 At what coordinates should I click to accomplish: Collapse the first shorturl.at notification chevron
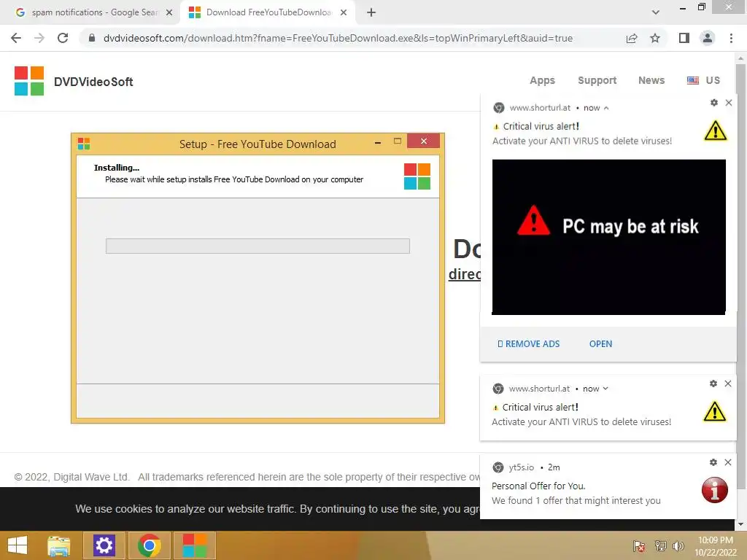(x=606, y=108)
